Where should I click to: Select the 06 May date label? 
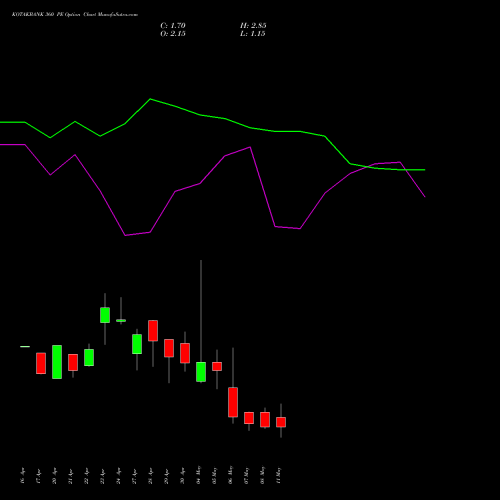point(230,475)
